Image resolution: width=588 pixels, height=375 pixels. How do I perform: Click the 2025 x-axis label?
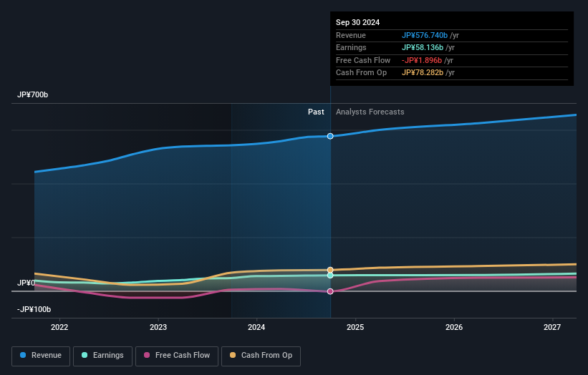355,327
